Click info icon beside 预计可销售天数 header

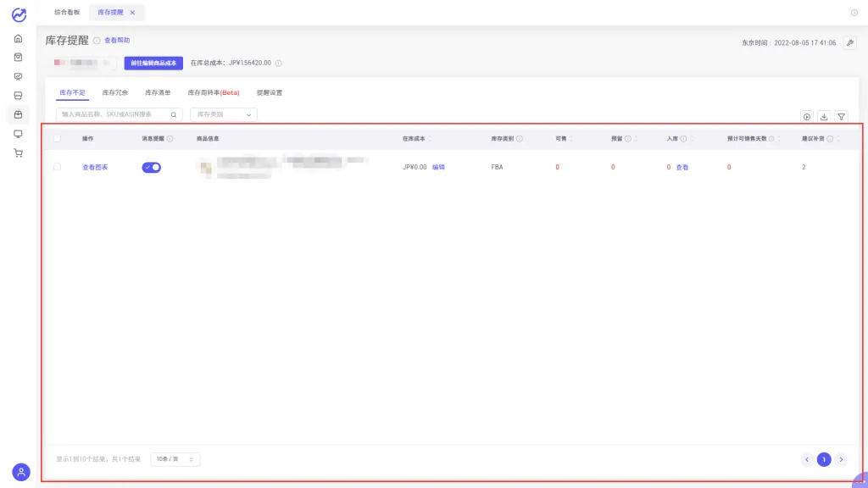(x=771, y=139)
